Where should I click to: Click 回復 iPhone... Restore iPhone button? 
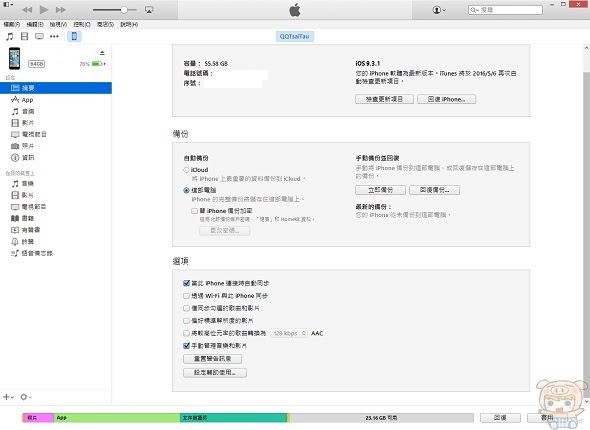(x=446, y=99)
